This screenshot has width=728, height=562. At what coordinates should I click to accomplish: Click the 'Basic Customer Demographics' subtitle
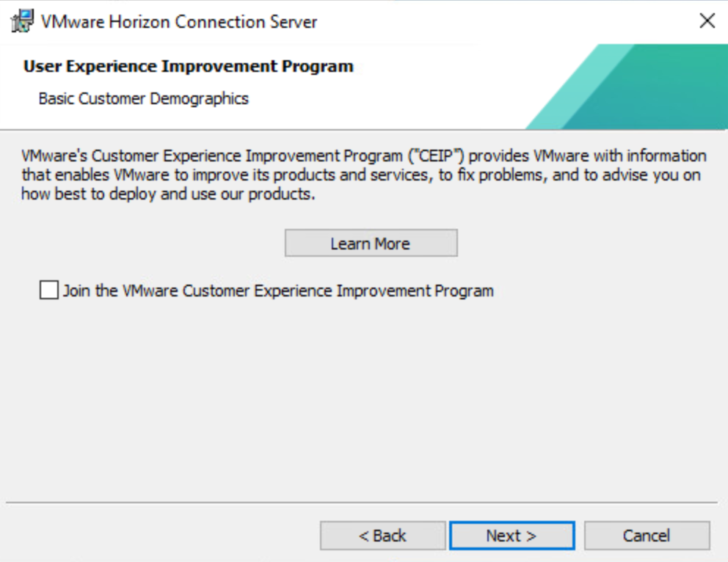[x=143, y=98]
